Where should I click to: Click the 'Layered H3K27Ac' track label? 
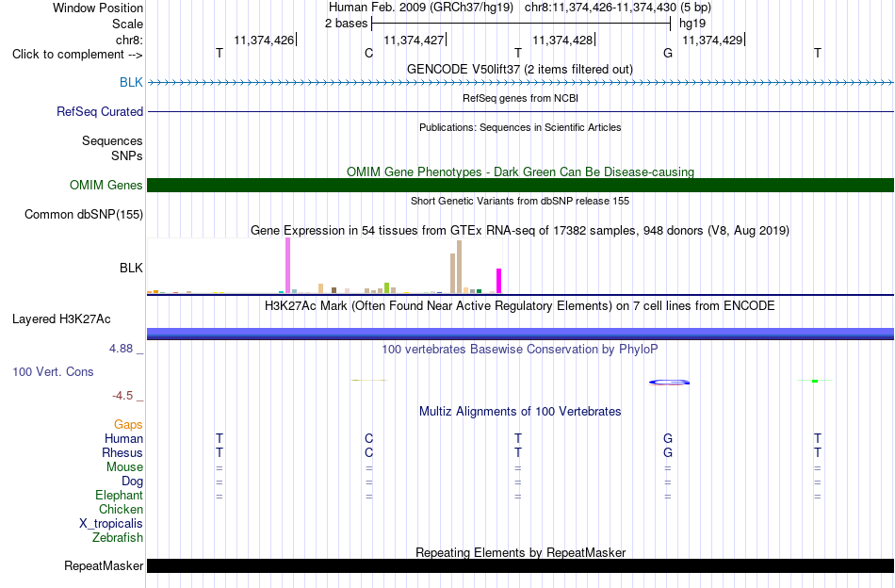pos(61,318)
